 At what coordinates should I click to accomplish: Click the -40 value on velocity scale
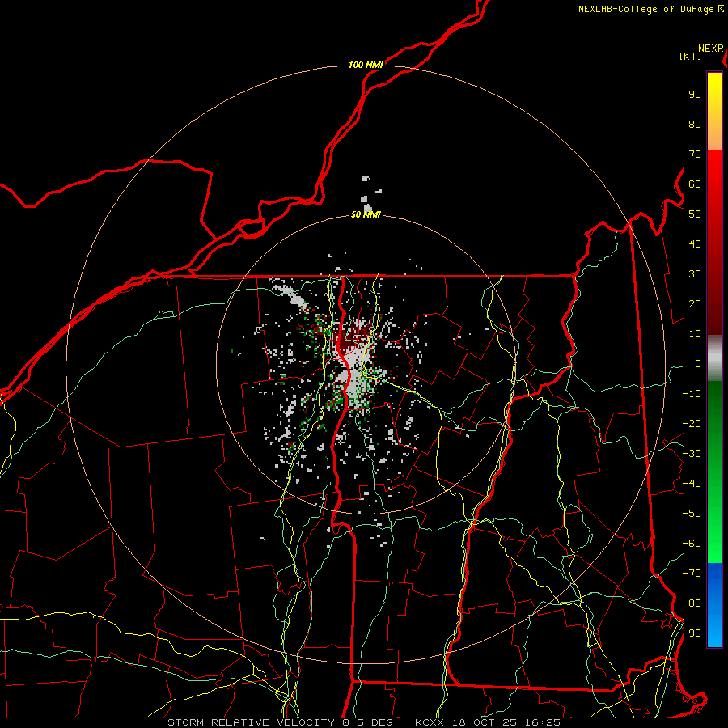[692, 484]
